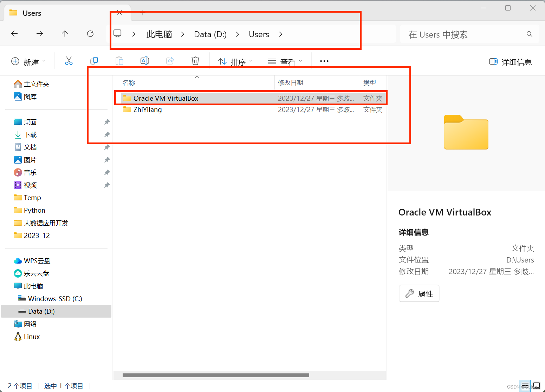This screenshot has height=392, width=545.
Task: Unpin 桌面 from quick access
Action: pyautogui.click(x=107, y=122)
